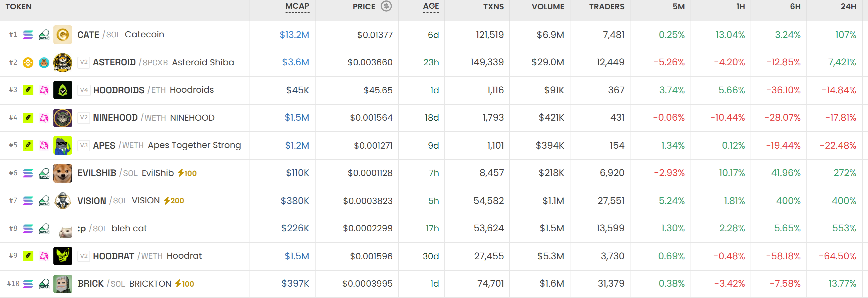Click the V4 version tag on HOODROIDS
The image size is (868, 298).
84,90
